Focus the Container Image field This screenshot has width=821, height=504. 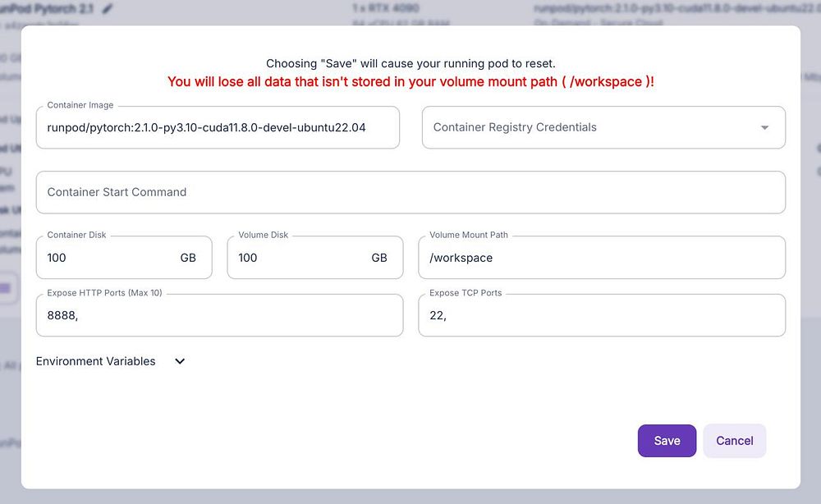click(x=218, y=128)
